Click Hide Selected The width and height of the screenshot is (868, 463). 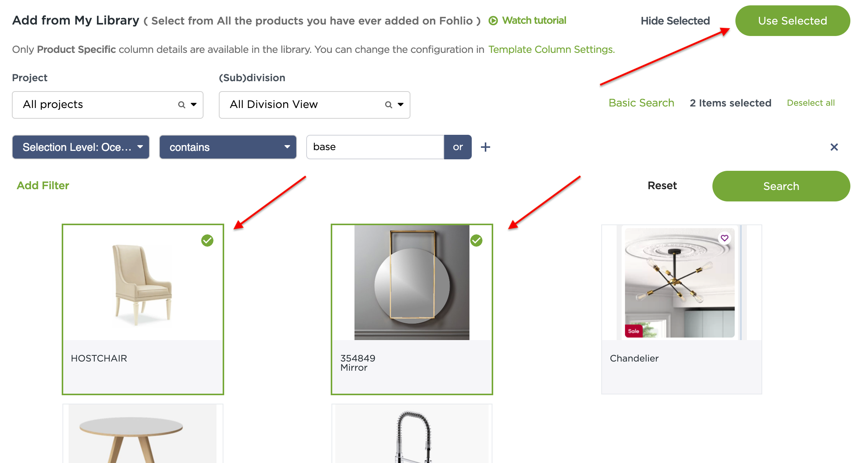(675, 21)
